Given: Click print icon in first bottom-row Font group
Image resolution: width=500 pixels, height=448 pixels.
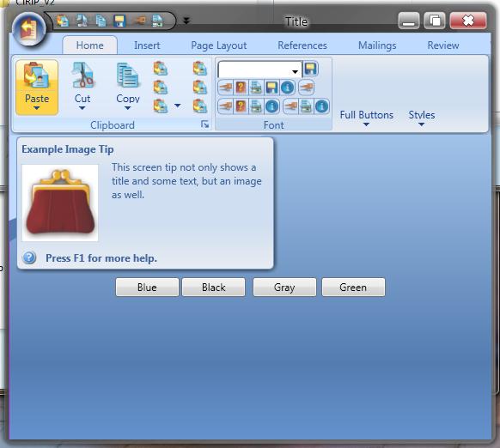Looking at the screenshot, I should point(256,106).
